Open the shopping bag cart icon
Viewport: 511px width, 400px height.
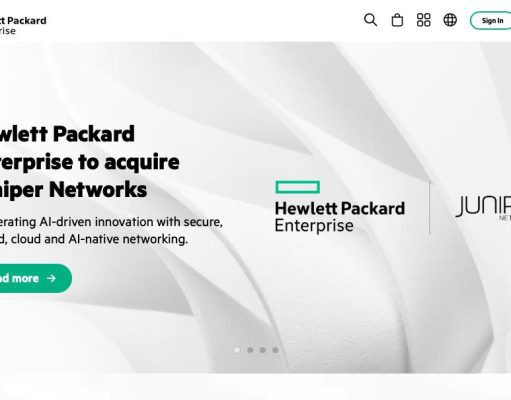(x=397, y=20)
